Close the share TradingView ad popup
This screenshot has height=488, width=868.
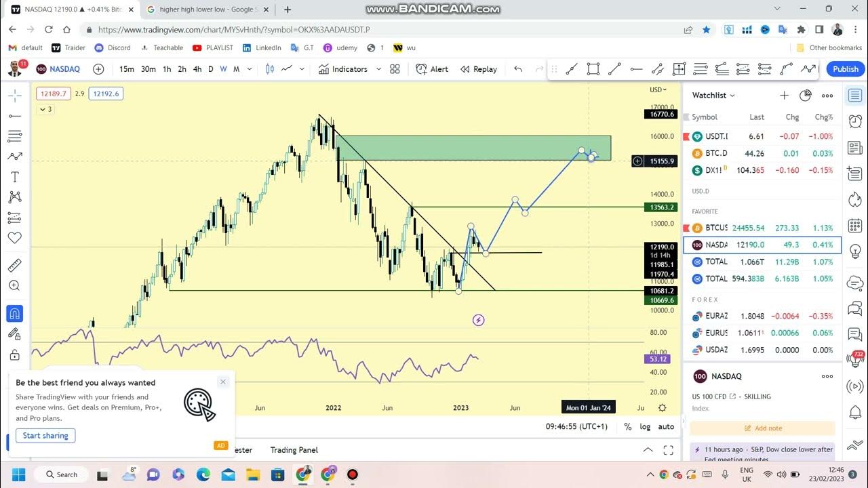(222, 382)
